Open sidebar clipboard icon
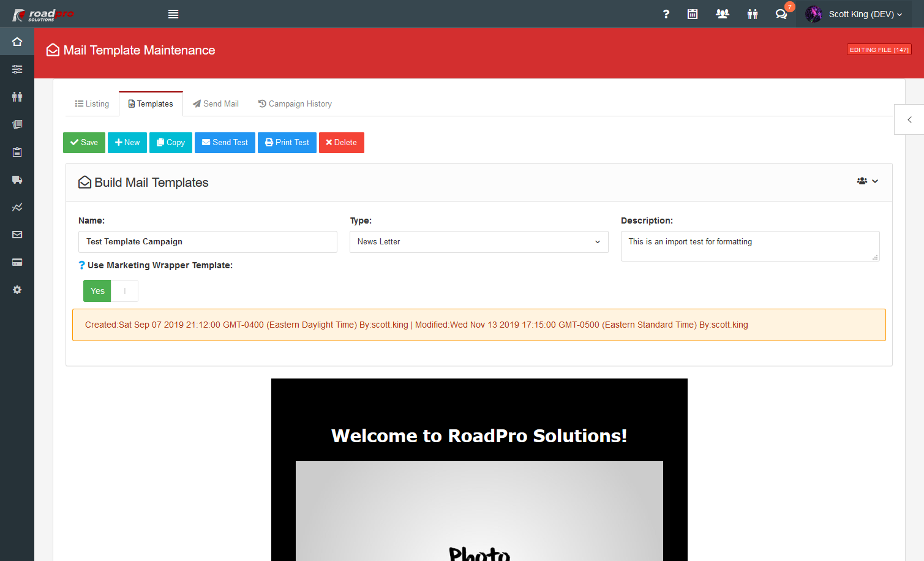 (x=17, y=152)
